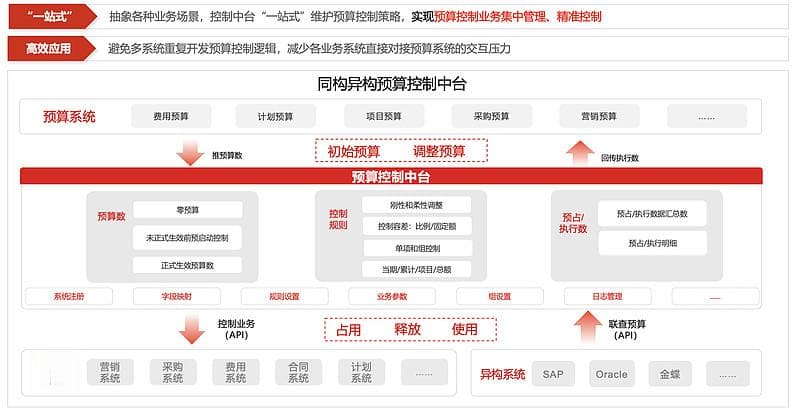Screen dimensions: 800x414
Task: Select 预占/执行数据汇总数 item
Action: coord(652,213)
